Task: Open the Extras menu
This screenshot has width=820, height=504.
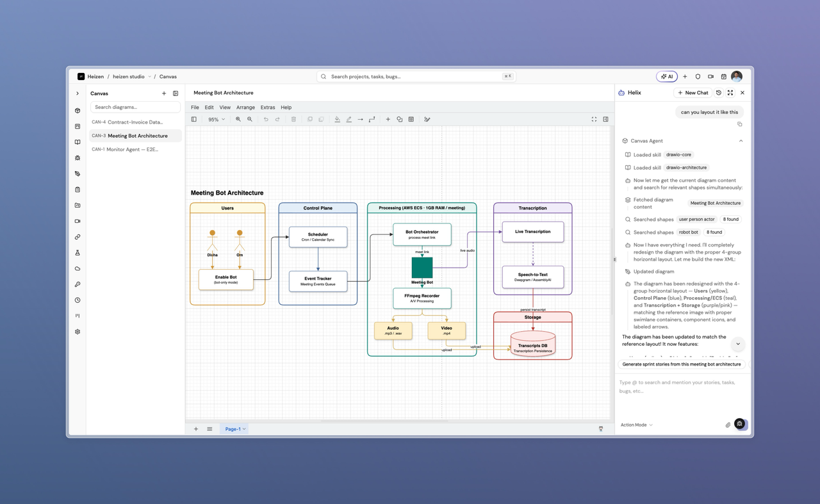Action: coord(268,108)
